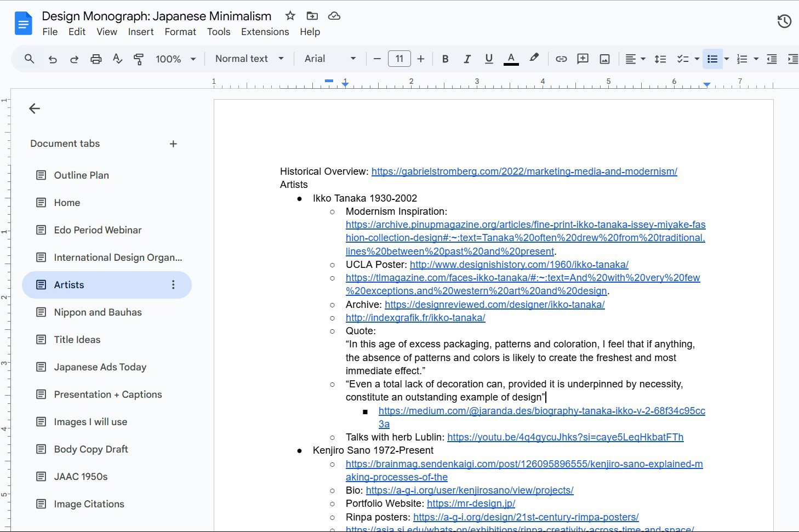Open the paragraph styles dropdown
Image resolution: width=799 pixels, height=532 pixels.
click(x=248, y=59)
